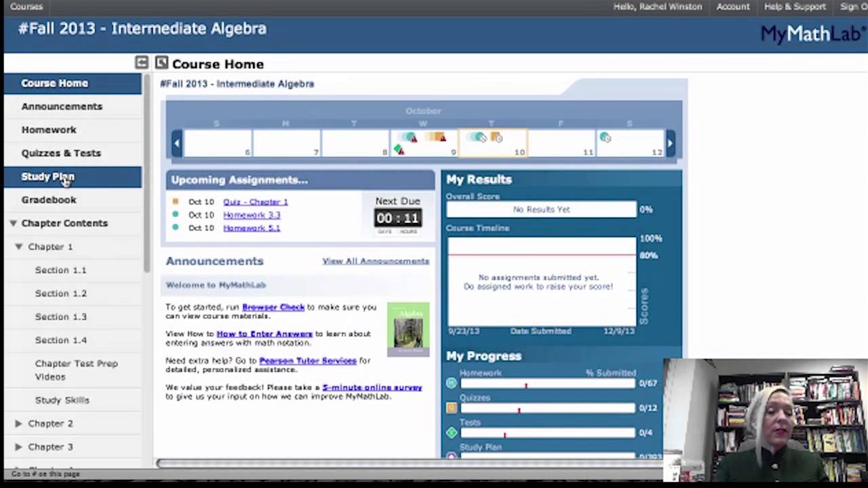Go to previous week in calendar
The height and width of the screenshot is (488, 868).
177,143
